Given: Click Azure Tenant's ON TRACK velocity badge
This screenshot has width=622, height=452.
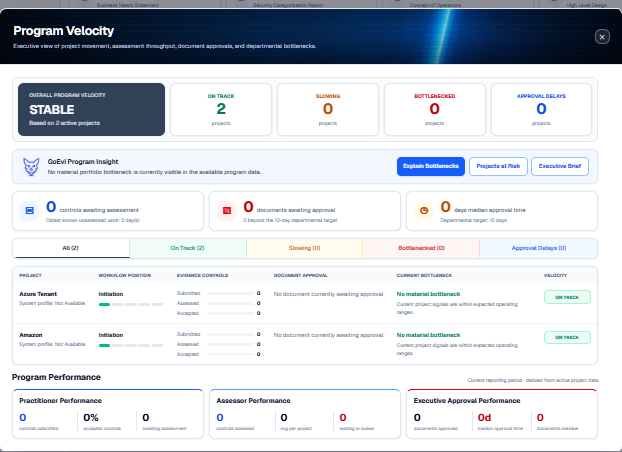Looking at the screenshot, I should 567,297.
